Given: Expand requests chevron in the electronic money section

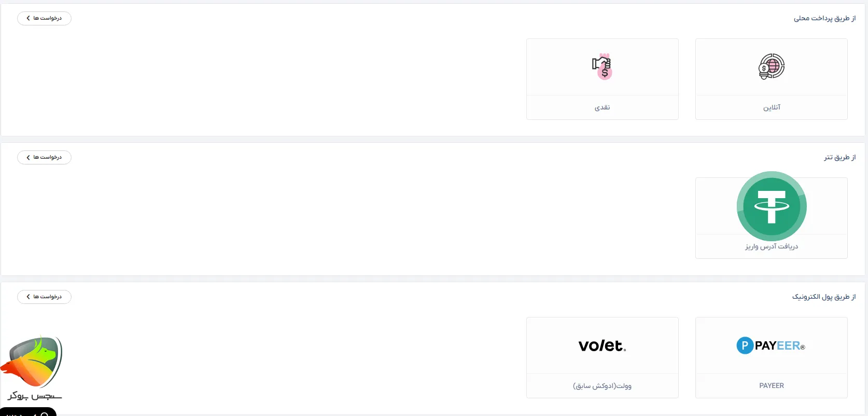Looking at the screenshot, I should [x=28, y=297].
